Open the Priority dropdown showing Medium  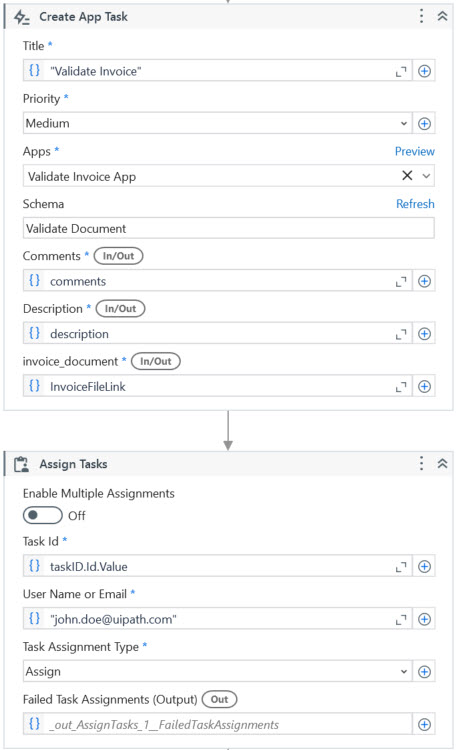pyautogui.click(x=217, y=123)
